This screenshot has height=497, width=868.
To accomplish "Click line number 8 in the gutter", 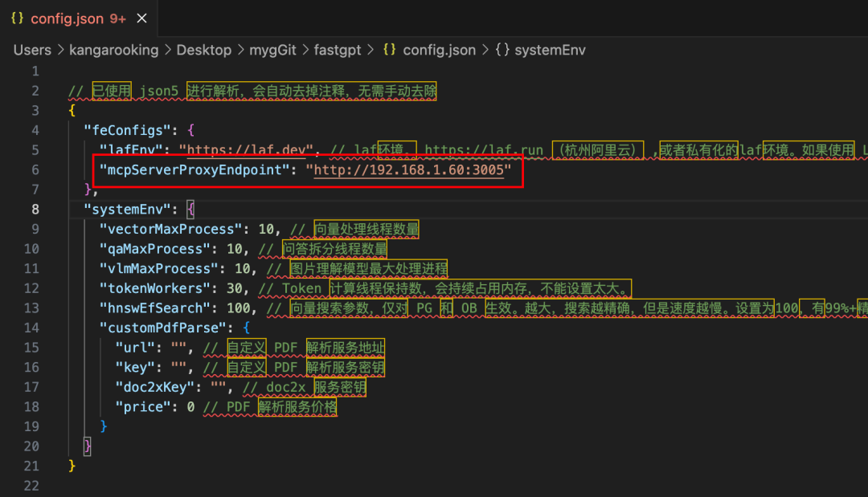I will click(x=35, y=209).
